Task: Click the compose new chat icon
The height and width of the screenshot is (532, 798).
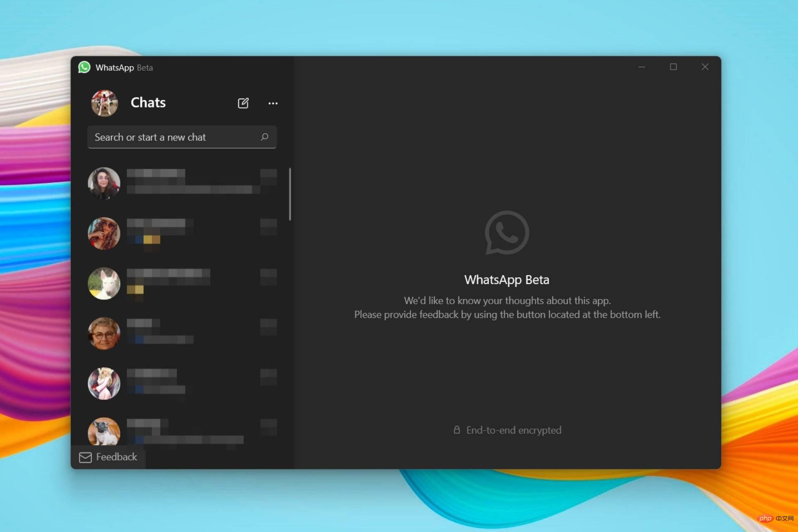Action: click(243, 103)
